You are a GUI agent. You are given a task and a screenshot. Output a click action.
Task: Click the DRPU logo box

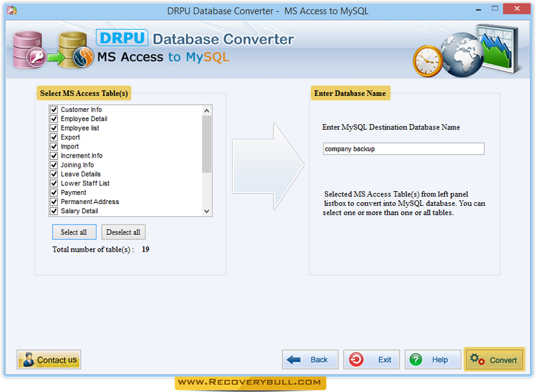(x=122, y=37)
